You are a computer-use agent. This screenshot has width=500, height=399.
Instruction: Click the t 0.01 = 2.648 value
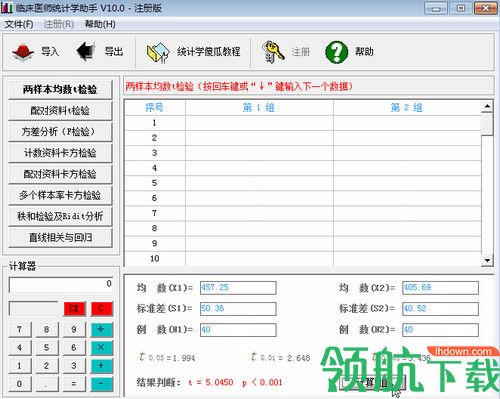coord(281,358)
